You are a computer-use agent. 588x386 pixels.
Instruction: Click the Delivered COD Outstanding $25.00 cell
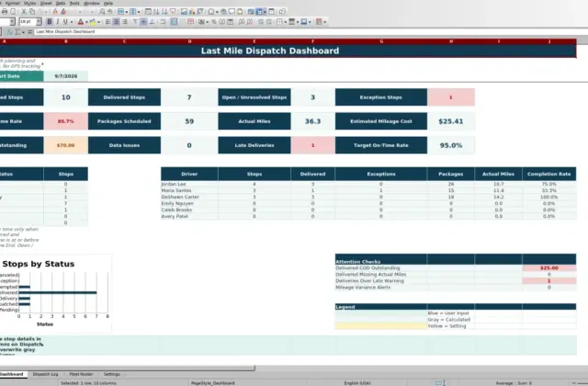tap(549, 267)
